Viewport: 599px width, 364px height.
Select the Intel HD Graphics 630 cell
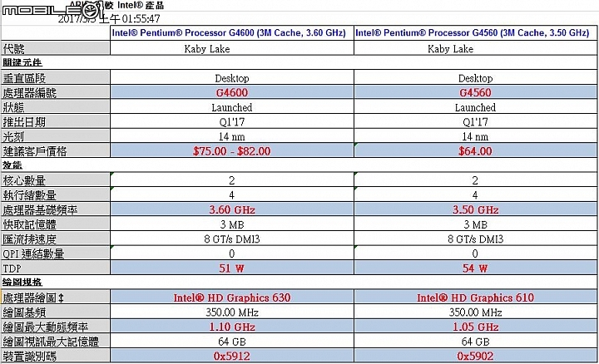click(232, 298)
